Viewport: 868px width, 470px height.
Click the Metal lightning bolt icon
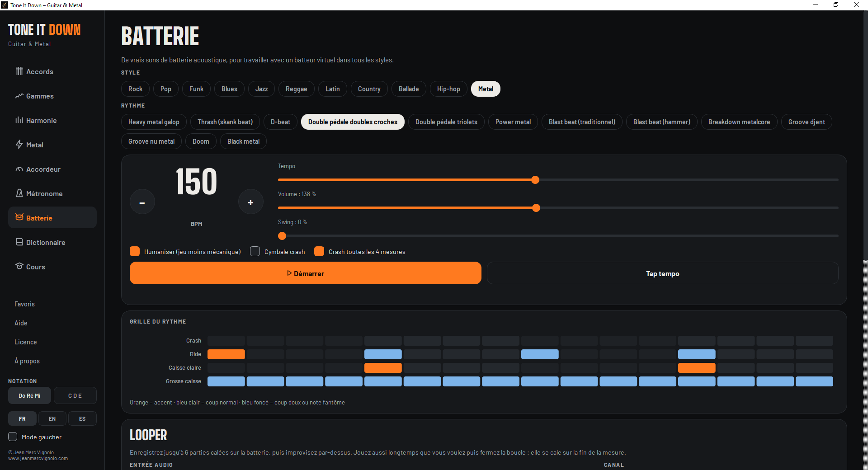tap(19, 145)
